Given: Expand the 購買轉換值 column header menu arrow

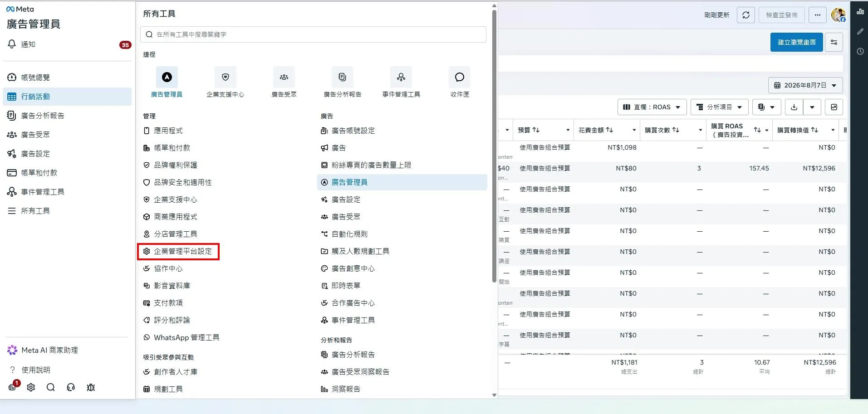Looking at the screenshot, I should 833,130.
